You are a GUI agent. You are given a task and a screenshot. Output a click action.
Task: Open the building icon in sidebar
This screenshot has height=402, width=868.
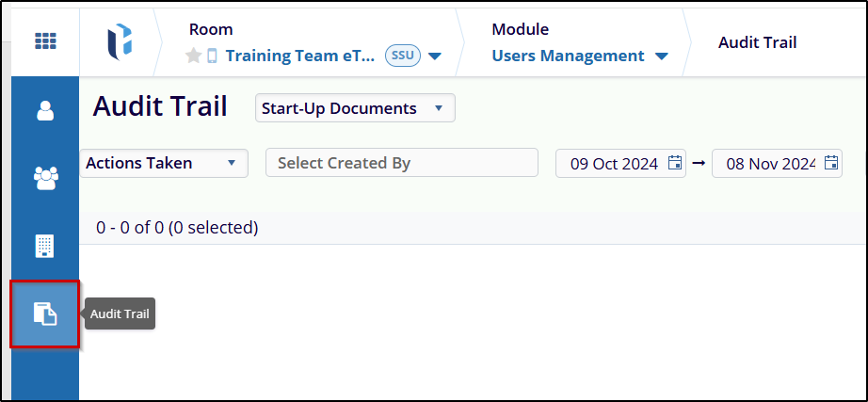tap(45, 247)
